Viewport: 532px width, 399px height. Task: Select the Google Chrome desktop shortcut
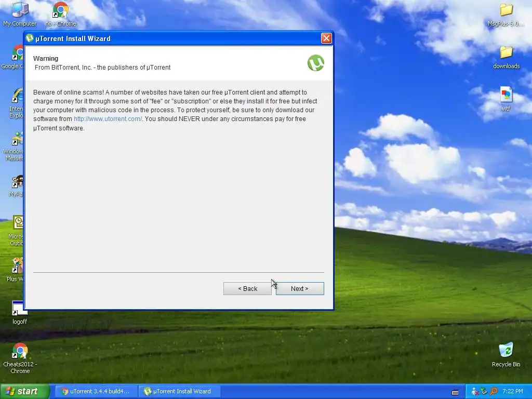point(12,57)
